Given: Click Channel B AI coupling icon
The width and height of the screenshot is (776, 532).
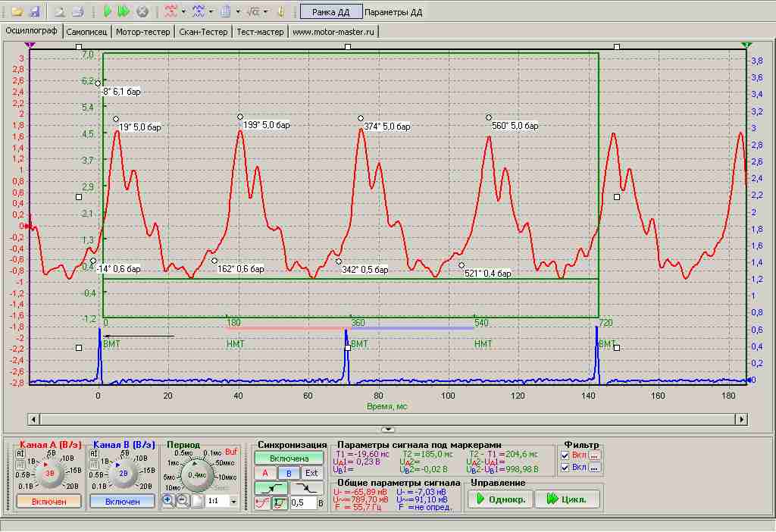Looking at the screenshot, I should click(94, 454).
